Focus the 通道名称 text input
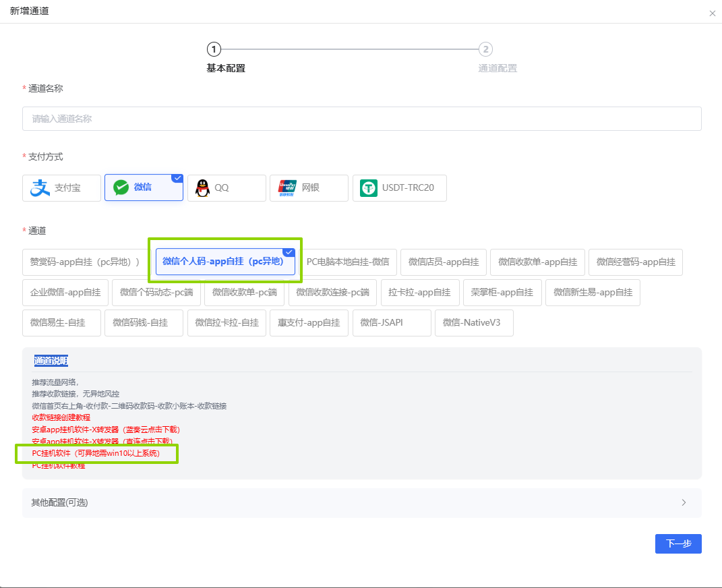722x588 pixels. coord(362,119)
